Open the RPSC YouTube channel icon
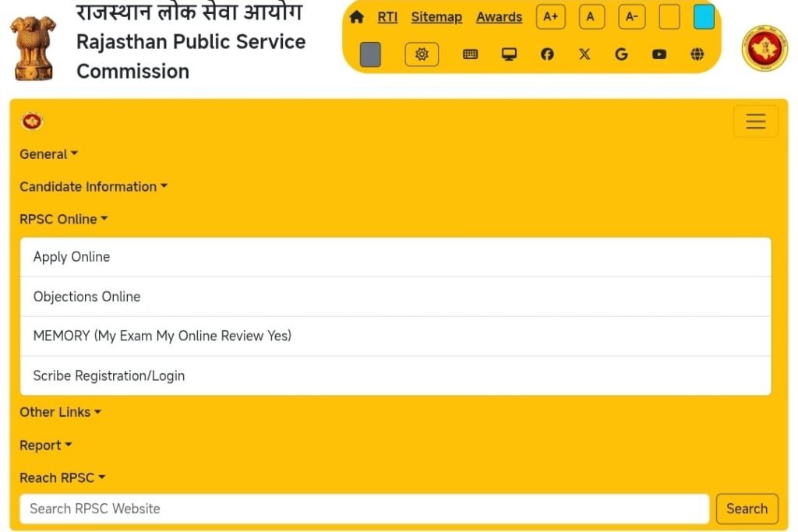The height and width of the screenshot is (532, 798). [659, 55]
